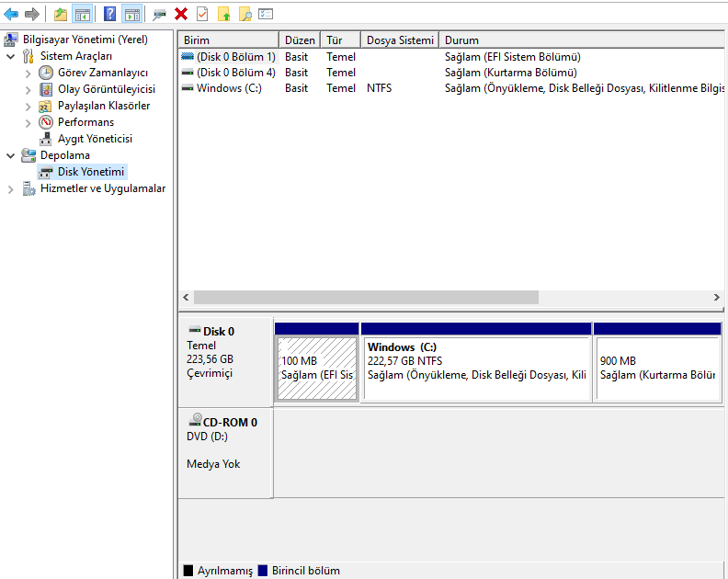Select the CD-ROM 0 DVD (D:) block
The height and width of the screenshot is (579, 728).
click(x=225, y=453)
